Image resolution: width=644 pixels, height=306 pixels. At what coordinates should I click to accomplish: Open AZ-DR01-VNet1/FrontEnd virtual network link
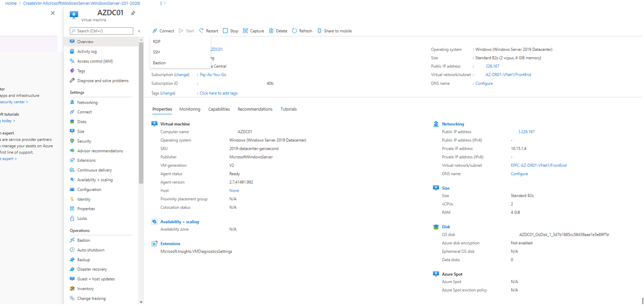click(x=508, y=75)
